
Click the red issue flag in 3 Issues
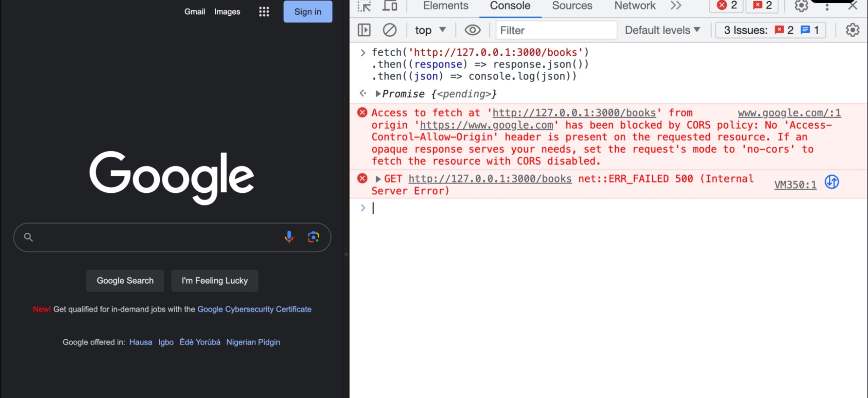779,30
